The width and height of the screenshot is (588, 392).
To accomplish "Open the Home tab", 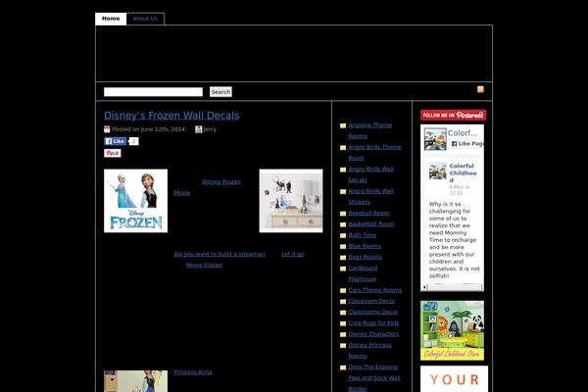I will [111, 19].
